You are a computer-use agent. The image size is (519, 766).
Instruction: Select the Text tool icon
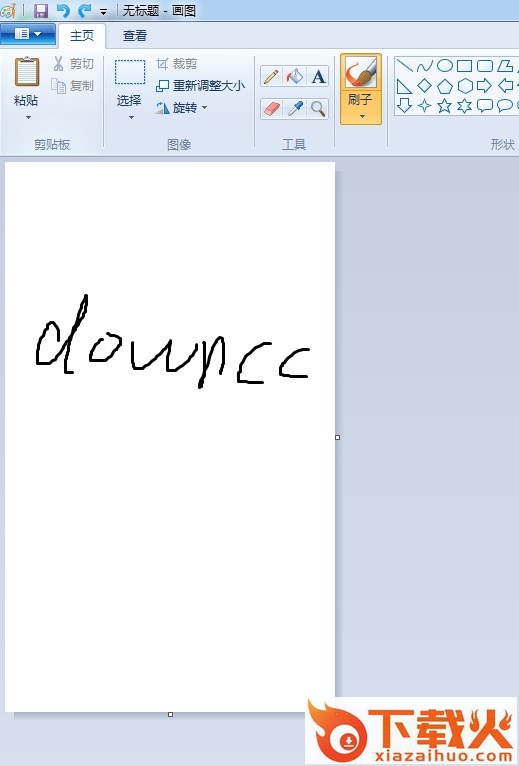pos(318,77)
